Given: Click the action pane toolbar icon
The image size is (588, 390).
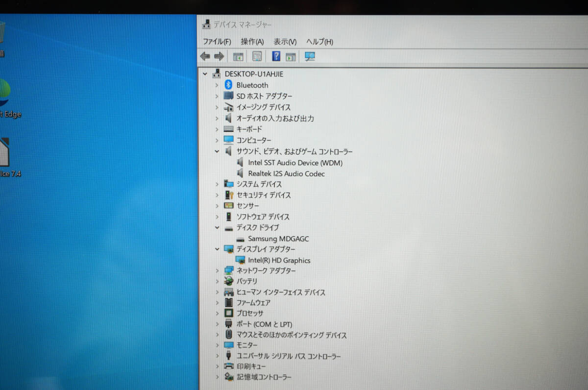Looking at the screenshot, I should [291, 57].
